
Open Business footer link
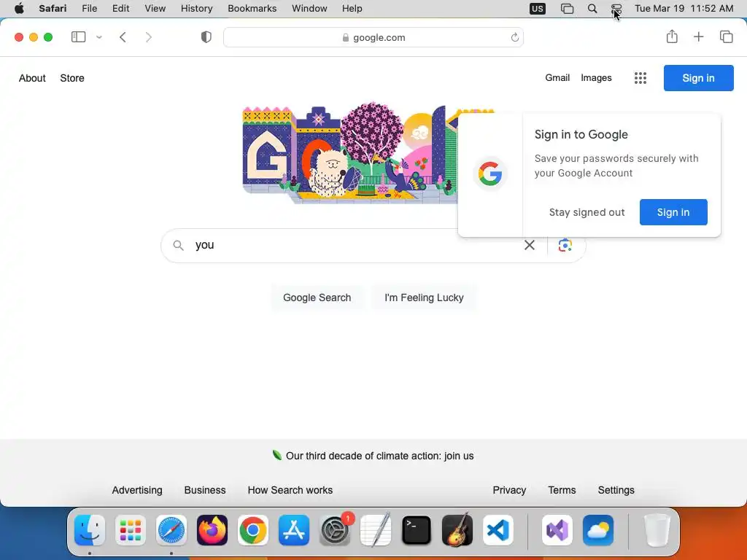coord(205,490)
